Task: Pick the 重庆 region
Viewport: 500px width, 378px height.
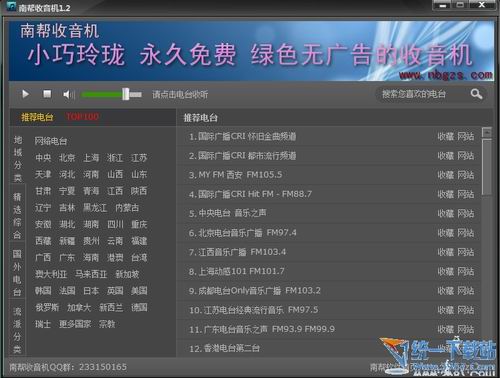Action: pos(139,224)
